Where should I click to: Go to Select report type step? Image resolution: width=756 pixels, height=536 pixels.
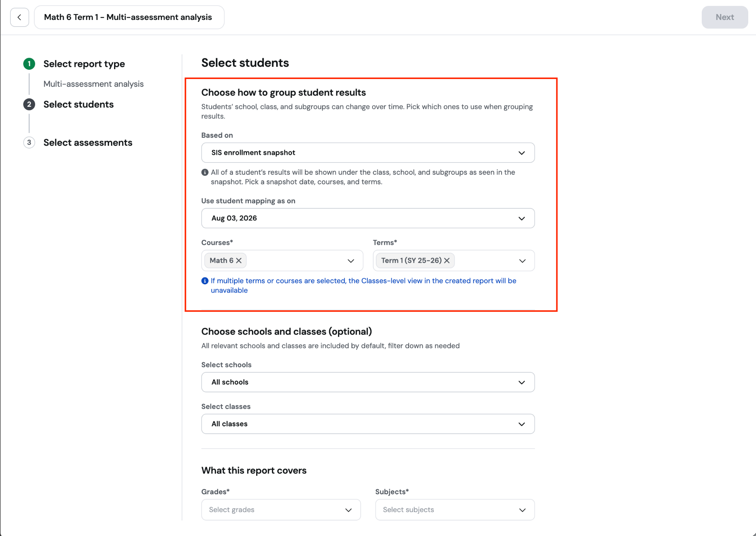tap(84, 64)
